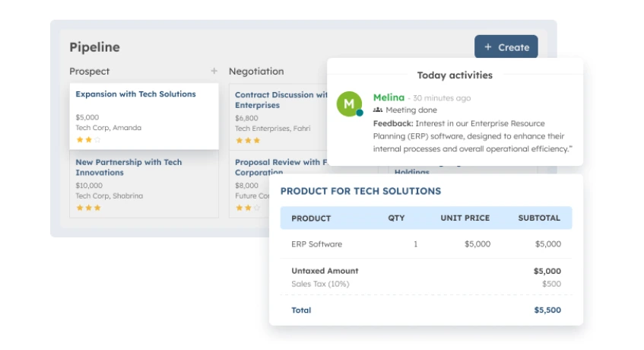Click third star on Contract Discussion card
This screenshot has height=350, width=644.
point(257,141)
